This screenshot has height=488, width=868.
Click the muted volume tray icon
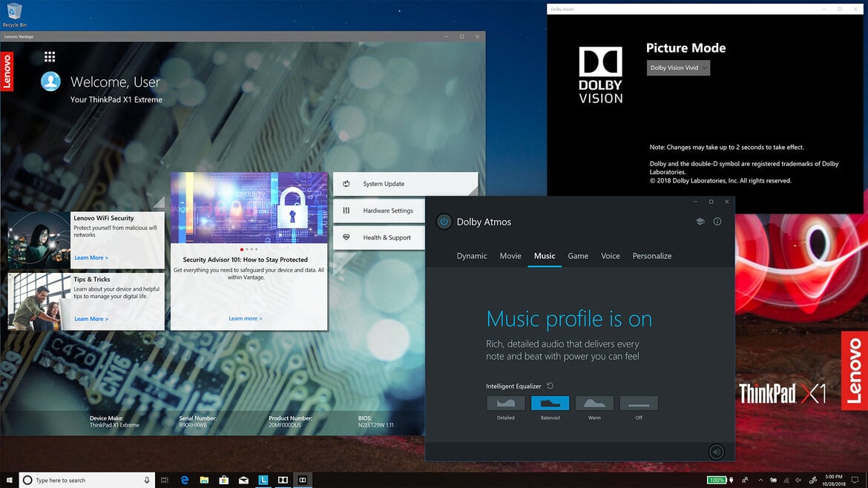pos(798,480)
